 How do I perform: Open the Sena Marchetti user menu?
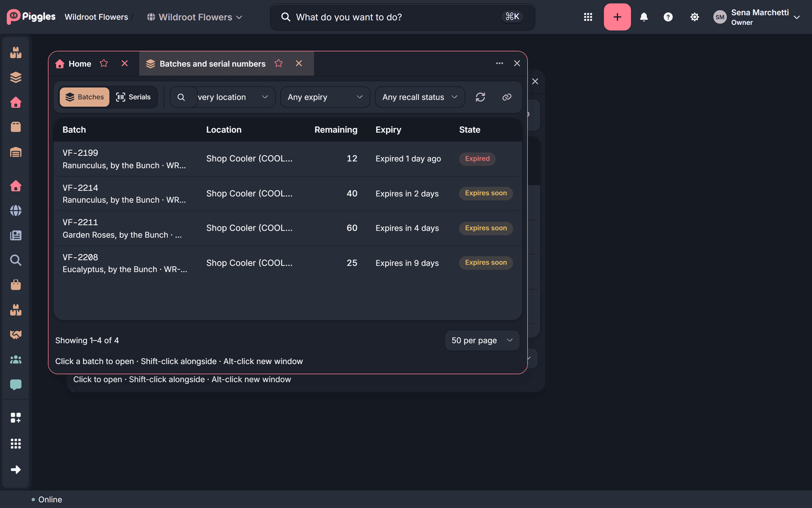[757, 17]
